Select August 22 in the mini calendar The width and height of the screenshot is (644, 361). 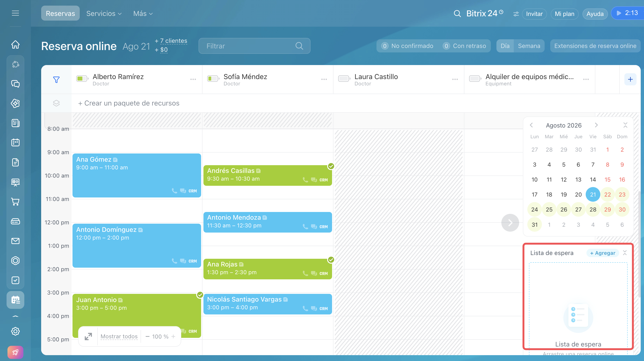[x=608, y=195]
